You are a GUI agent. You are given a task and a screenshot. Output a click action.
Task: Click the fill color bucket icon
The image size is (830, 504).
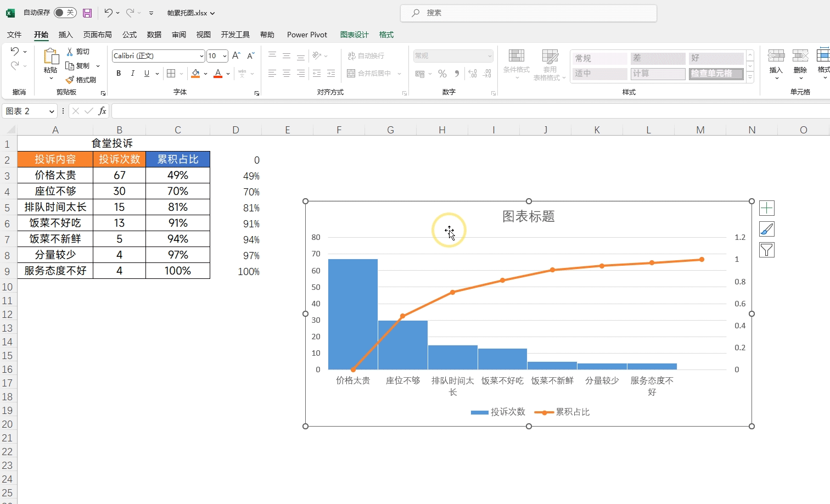pos(195,74)
